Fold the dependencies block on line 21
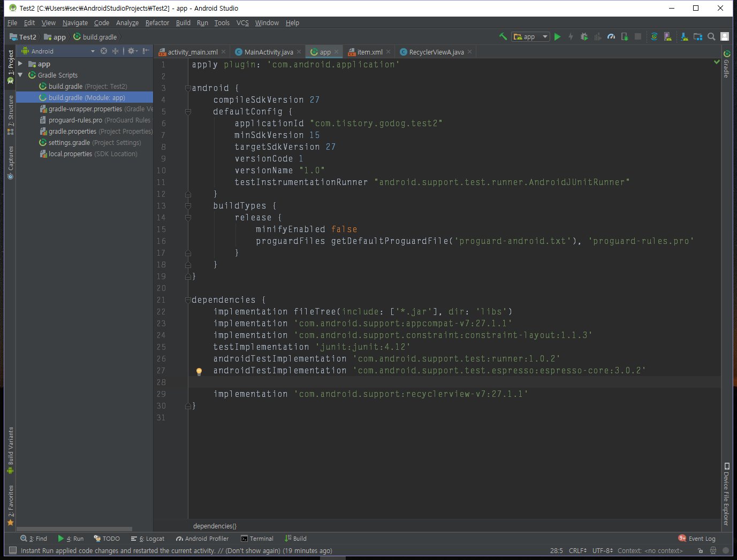Image resolution: width=737 pixels, height=560 pixels. click(x=188, y=300)
